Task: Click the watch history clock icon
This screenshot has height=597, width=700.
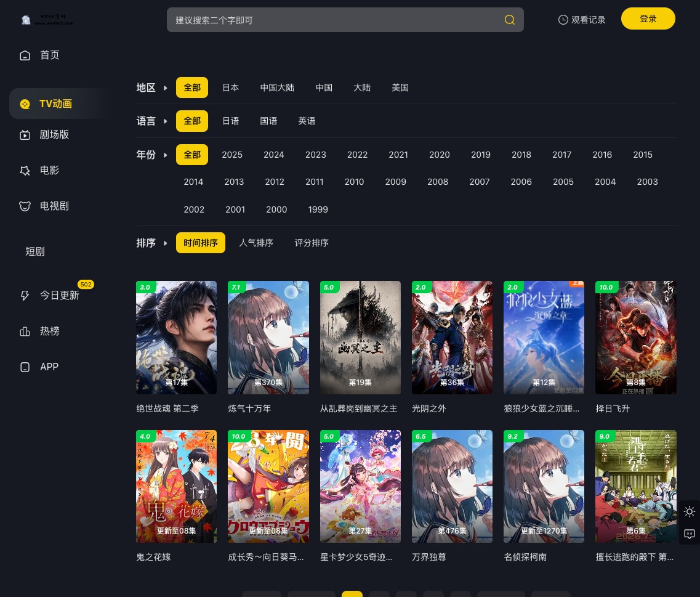Action: [563, 20]
